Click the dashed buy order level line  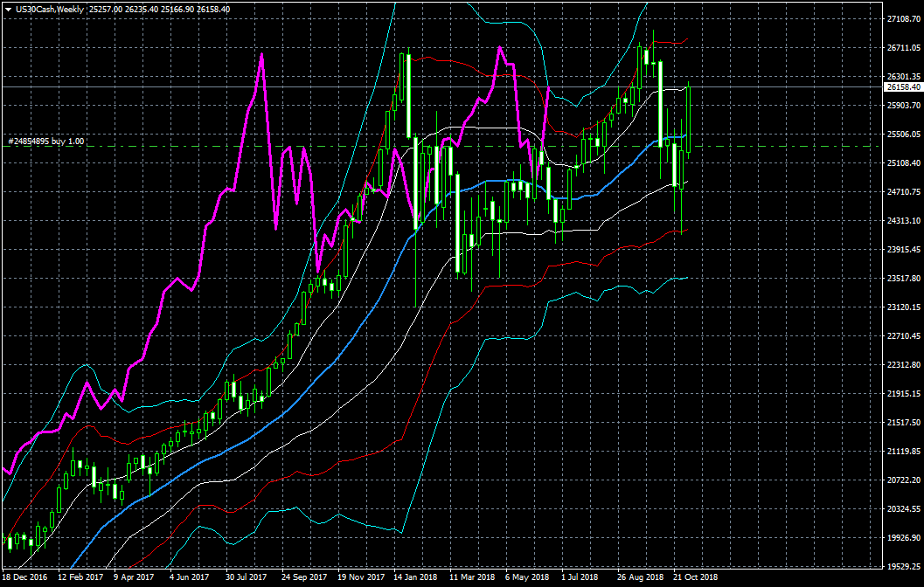(262, 146)
